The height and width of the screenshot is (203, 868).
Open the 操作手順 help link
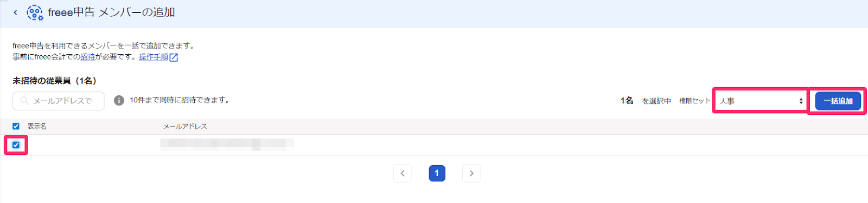coord(154,57)
